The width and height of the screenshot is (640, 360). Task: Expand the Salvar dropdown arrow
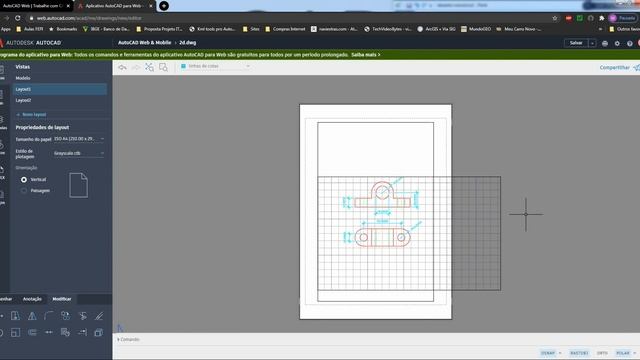[x=592, y=43]
